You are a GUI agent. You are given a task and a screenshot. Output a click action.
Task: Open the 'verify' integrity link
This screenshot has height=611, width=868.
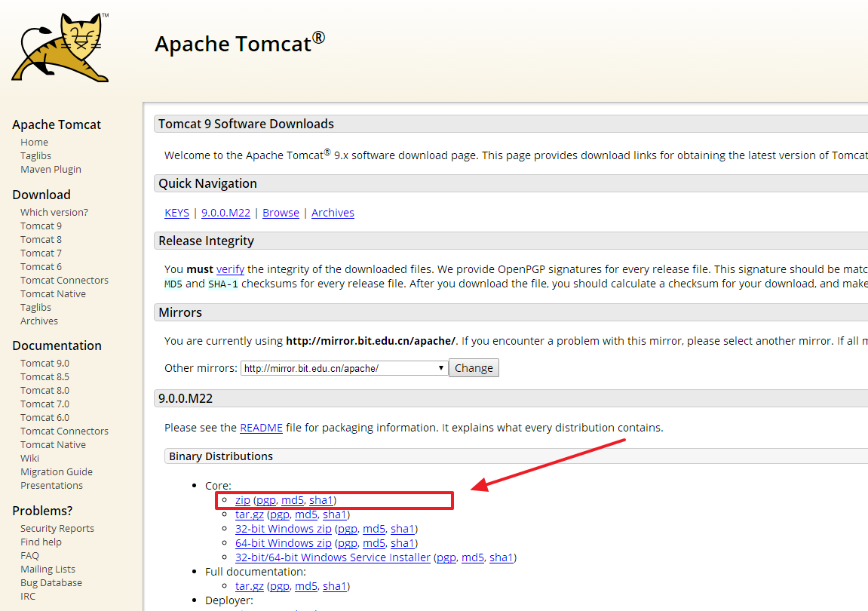(x=230, y=269)
